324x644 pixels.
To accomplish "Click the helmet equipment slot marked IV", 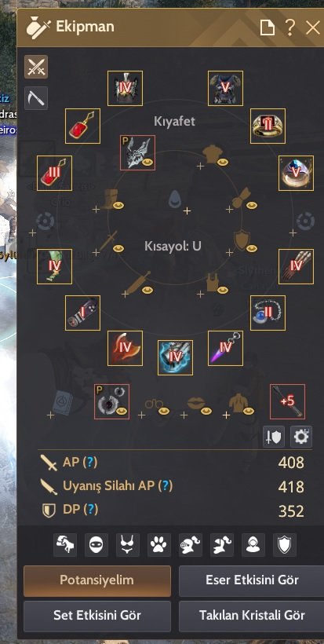I will (125, 88).
